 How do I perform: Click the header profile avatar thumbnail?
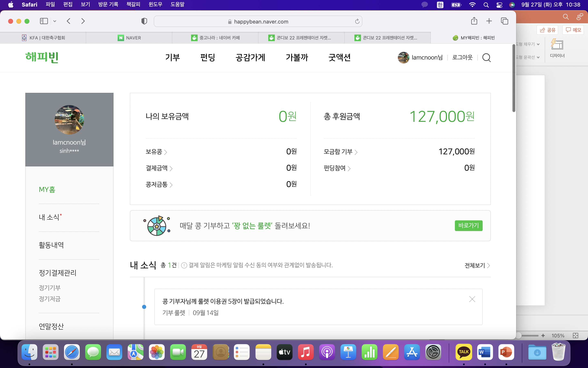click(403, 57)
